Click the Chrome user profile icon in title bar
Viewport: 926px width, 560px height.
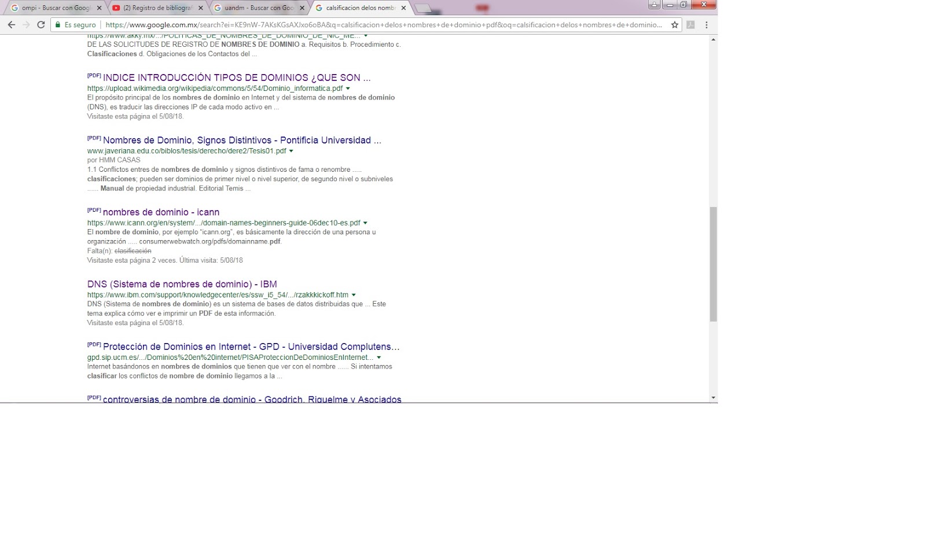pyautogui.click(x=654, y=4)
